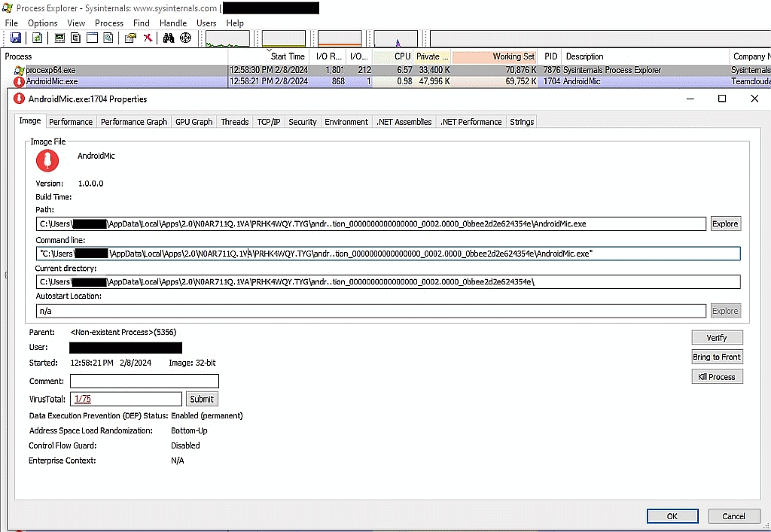Image resolution: width=771 pixels, height=532 pixels.
Task: Click the Autostart Location field
Action: (x=370, y=311)
